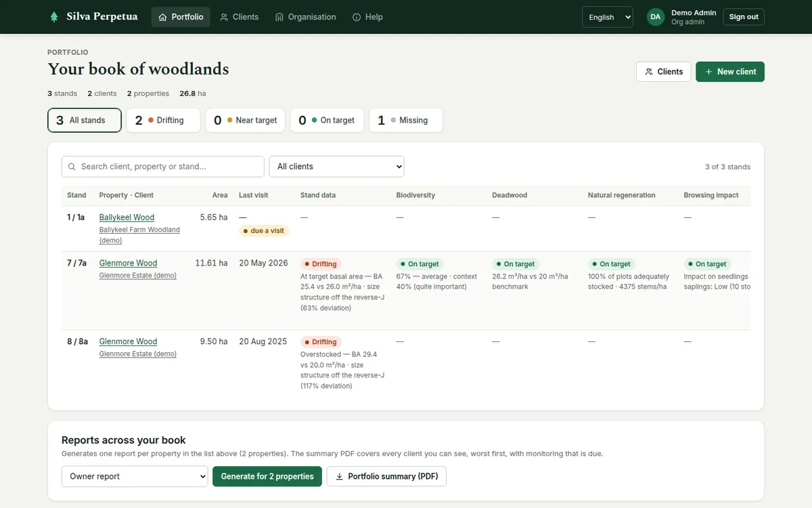
Task: Click Drifting badge in the 20 Aug 2025 row
Action: [x=321, y=342]
